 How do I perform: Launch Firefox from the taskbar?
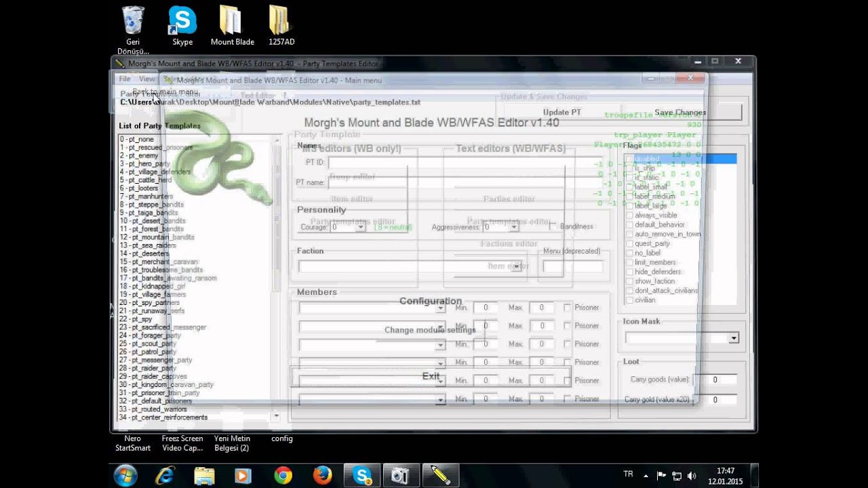(x=322, y=476)
